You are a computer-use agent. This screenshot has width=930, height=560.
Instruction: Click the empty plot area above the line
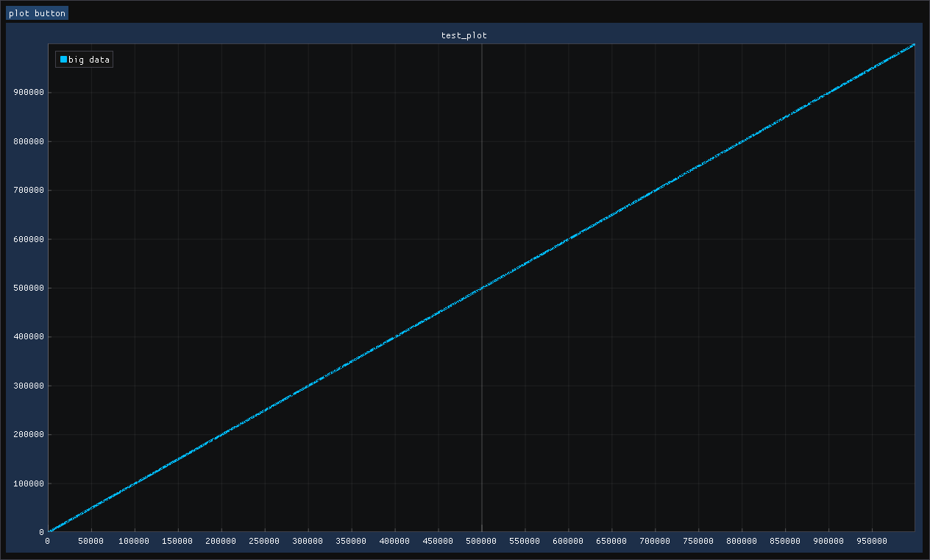point(294,147)
